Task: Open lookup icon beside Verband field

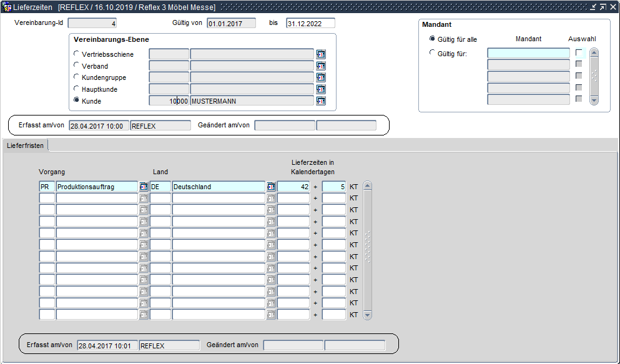Action: (x=321, y=66)
